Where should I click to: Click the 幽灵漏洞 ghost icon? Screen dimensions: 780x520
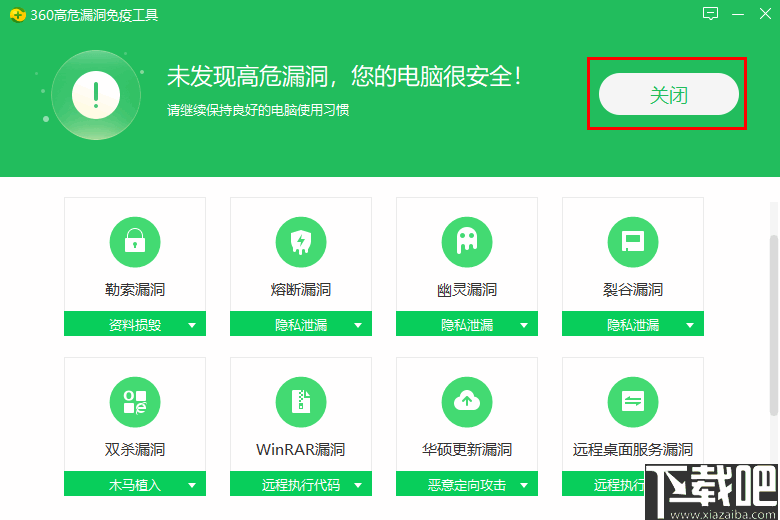(x=467, y=242)
